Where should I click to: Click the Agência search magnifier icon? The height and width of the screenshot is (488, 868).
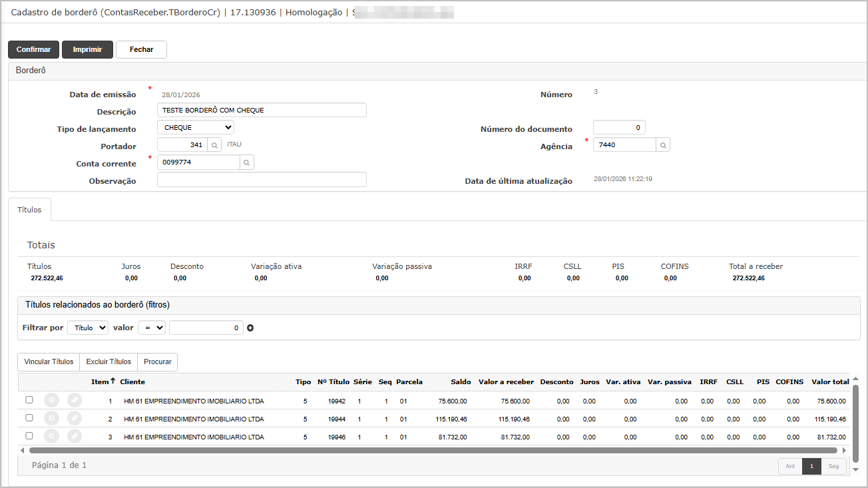click(x=662, y=144)
